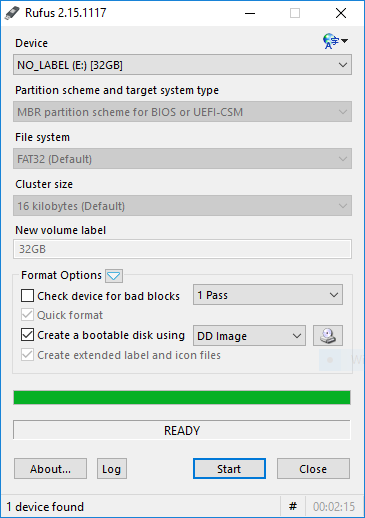Click the Start button
The image size is (365, 518).
pos(229,469)
